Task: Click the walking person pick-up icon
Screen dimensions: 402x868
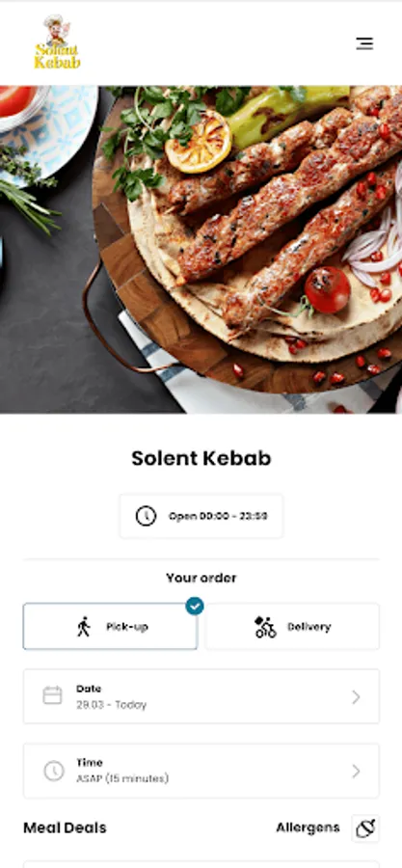Action: coord(84,627)
